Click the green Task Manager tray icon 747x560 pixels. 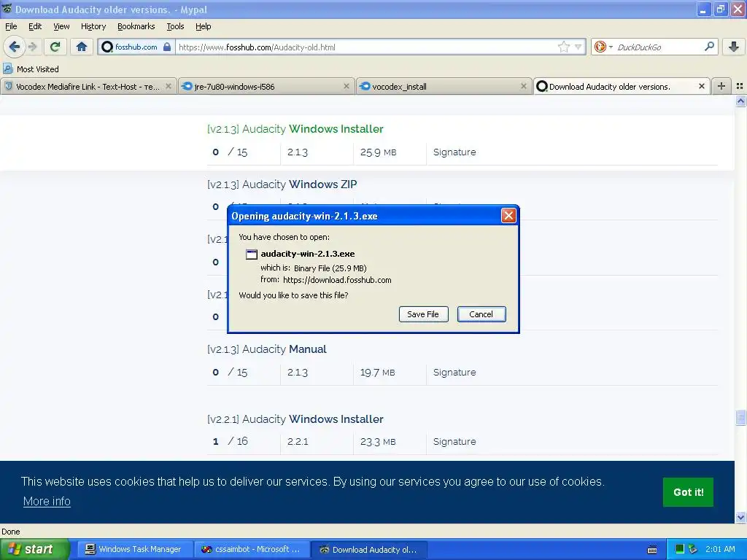(x=680, y=549)
